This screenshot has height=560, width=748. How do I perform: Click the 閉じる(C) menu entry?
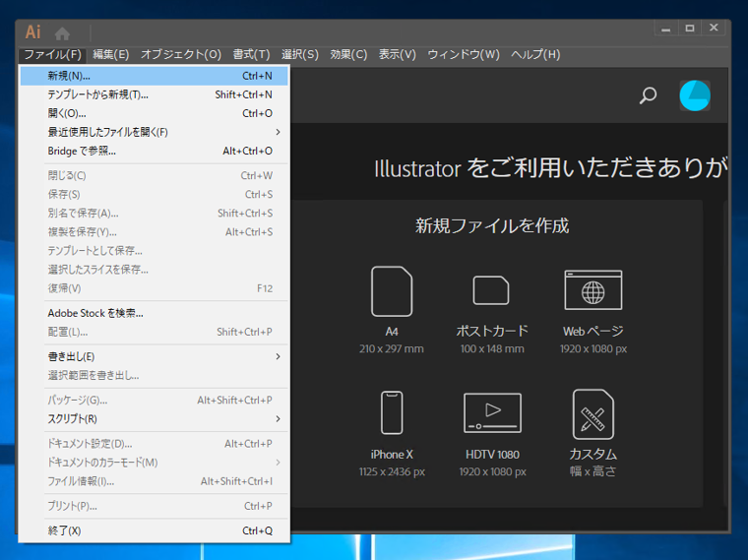pyautogui.click(x=155, y=175)
